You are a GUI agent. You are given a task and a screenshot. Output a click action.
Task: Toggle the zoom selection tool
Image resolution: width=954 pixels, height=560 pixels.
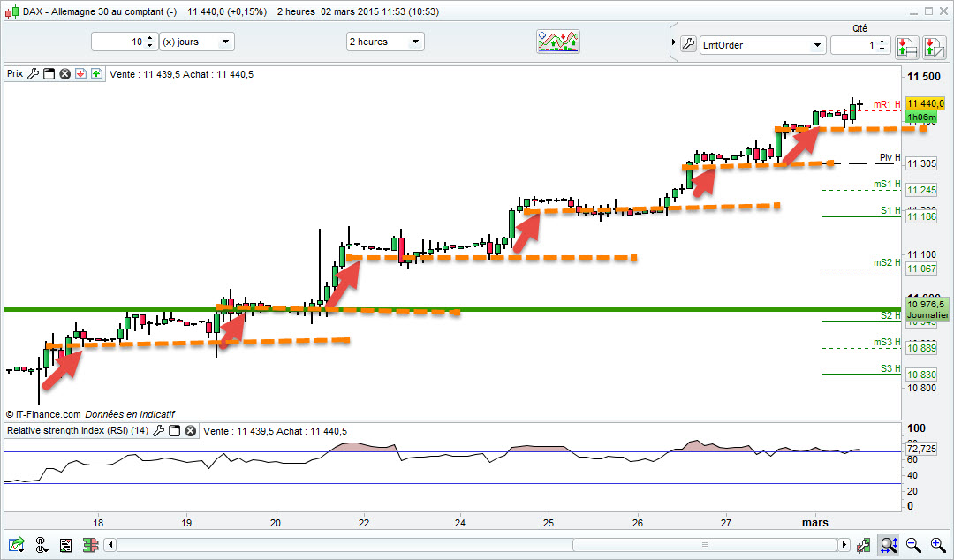(x=889, y=544)
